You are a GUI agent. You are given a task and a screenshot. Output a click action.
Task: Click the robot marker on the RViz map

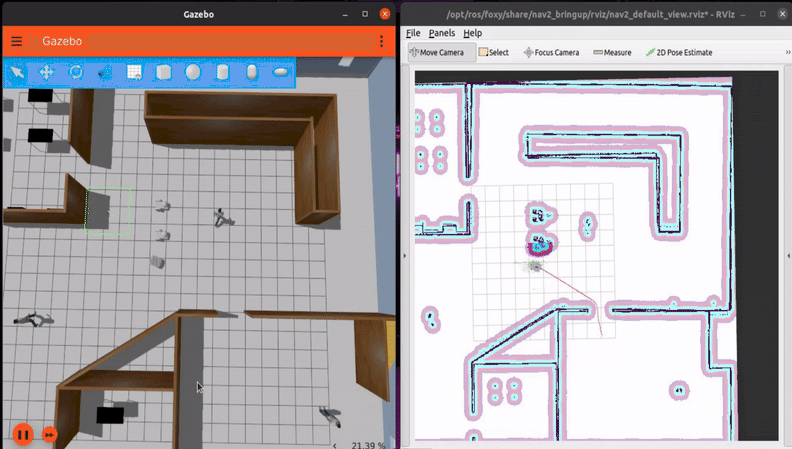click(x=535, y=266)
